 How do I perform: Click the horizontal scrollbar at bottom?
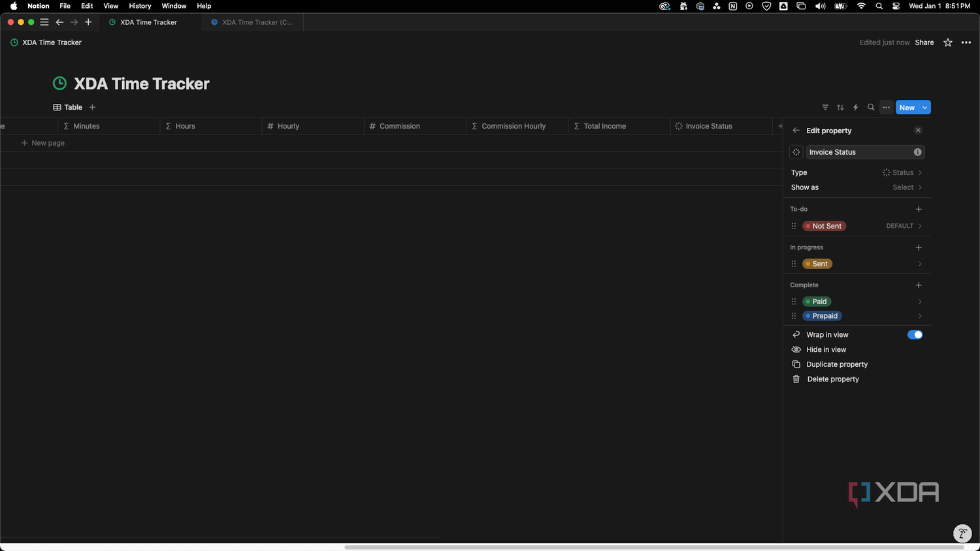tap(654, 547)
